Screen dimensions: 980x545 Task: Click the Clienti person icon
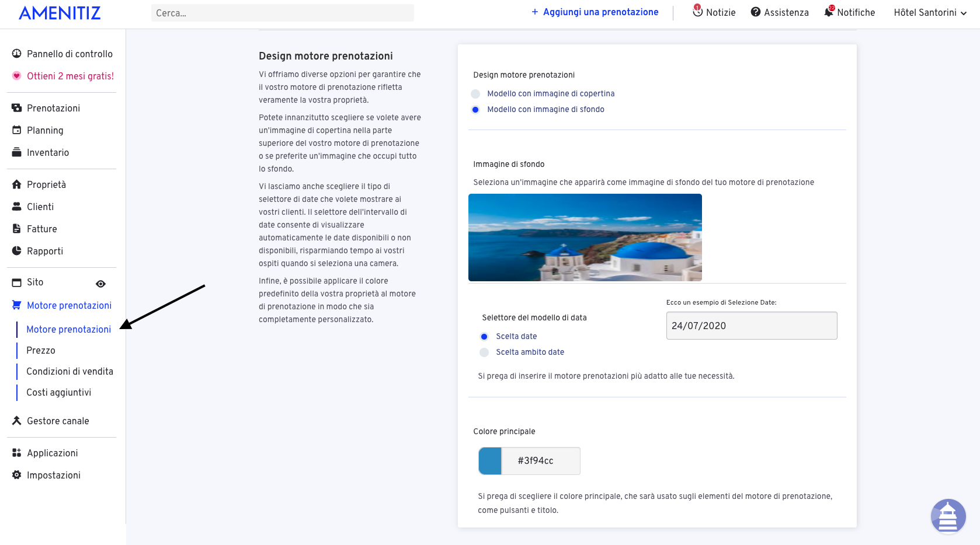point(17,207)
